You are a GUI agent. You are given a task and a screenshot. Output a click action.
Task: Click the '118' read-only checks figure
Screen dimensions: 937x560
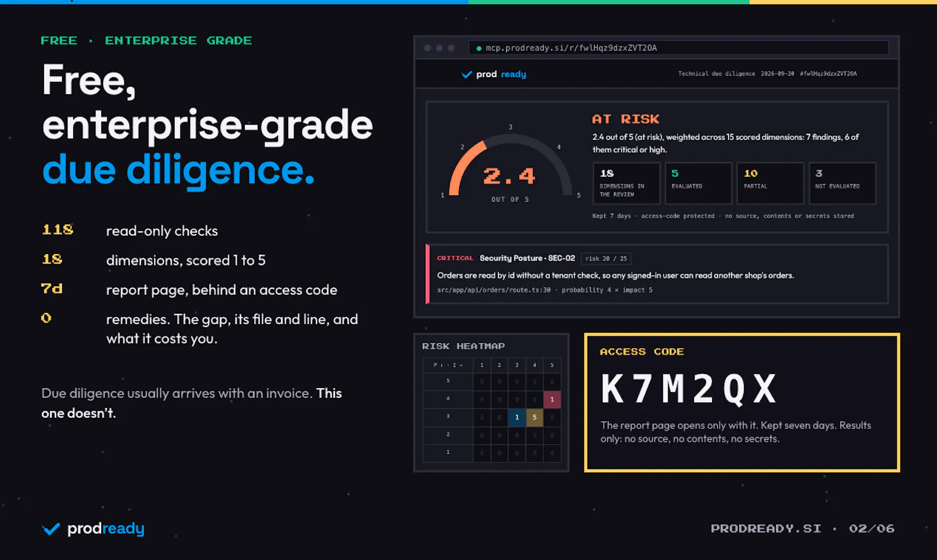point(57,230)
